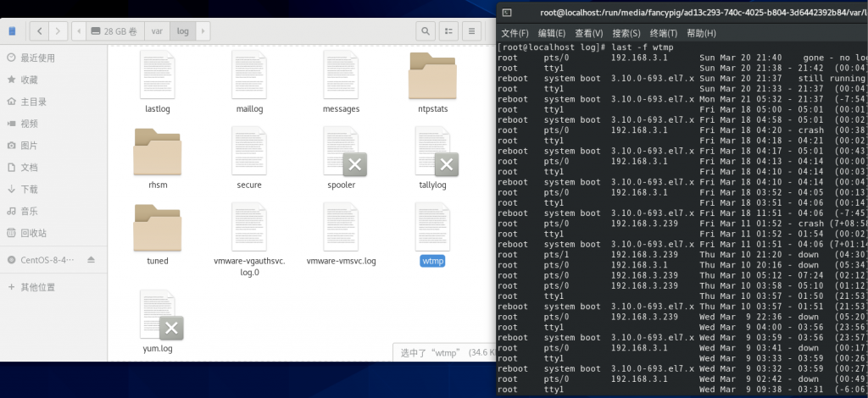Open the file manager hamburger menu
The width and height of the screenshot is (868, 398).
coord(471,31)
